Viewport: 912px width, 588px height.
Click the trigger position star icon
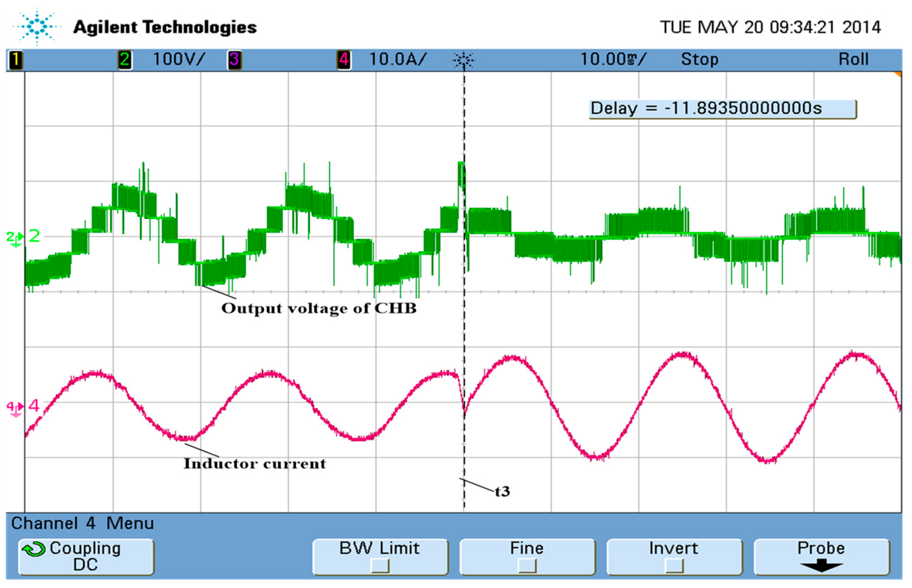(x=463, y=60)
